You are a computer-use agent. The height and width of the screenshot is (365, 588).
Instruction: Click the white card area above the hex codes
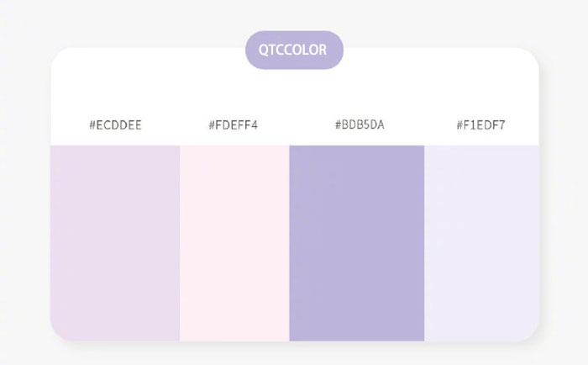168,84
